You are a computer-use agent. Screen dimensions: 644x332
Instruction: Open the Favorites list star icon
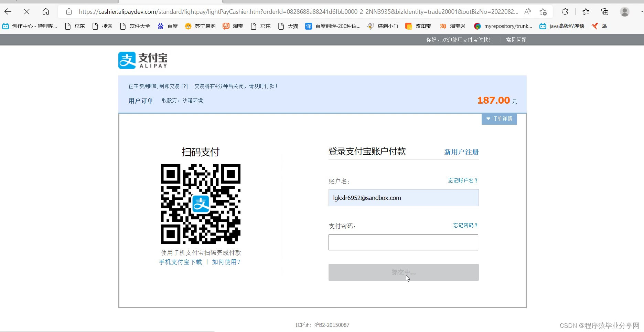tap(586, 12)
